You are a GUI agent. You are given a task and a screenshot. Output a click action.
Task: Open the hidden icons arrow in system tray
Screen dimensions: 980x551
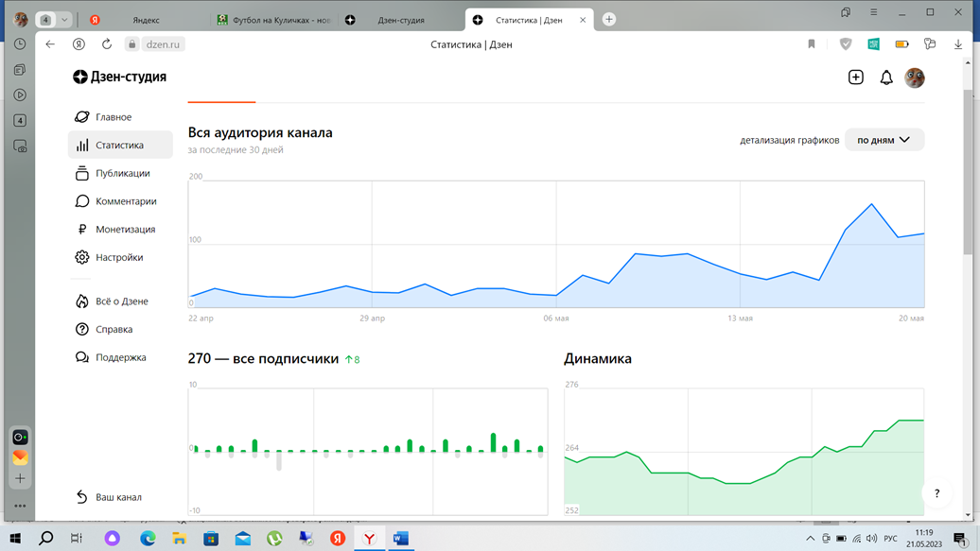coord(810,537)
